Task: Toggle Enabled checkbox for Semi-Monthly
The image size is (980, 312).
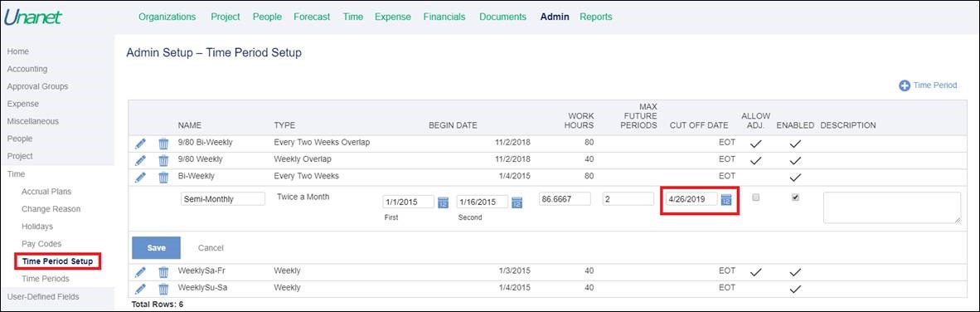Action: pyautogui.click(x=796, y=197)
